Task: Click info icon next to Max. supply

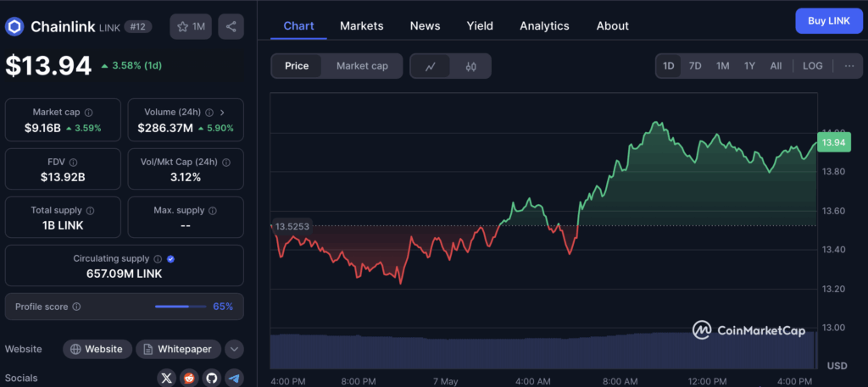Action: (213, 211)
